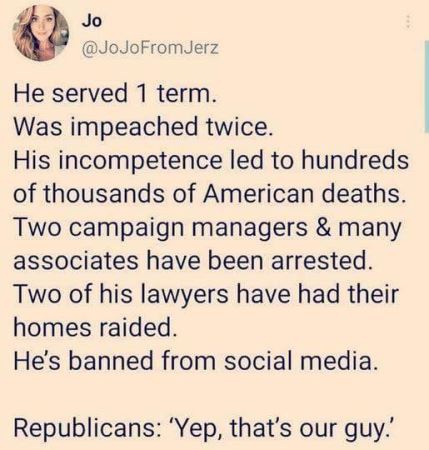This screenshot has height=450, width=429.
Task: Click the word 'impeached' in the tweet
Action: point(133,128)
